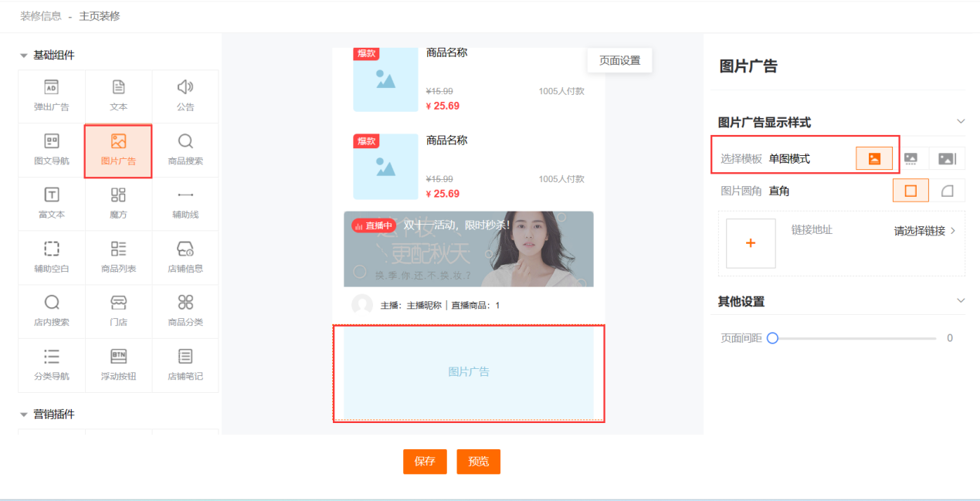The height and width of the screenshot is (501, 980).
Task: Add the 魔方 cube component
Action: 118,203
